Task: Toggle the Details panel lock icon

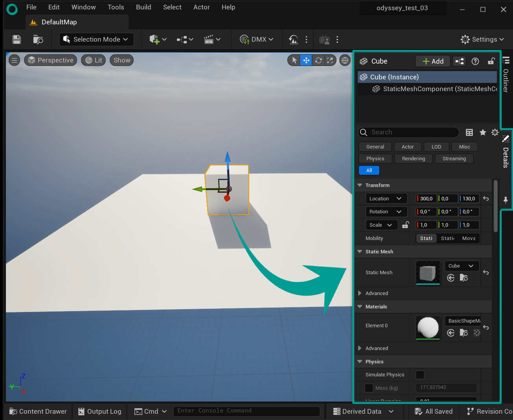Action: tap(491, 61)
